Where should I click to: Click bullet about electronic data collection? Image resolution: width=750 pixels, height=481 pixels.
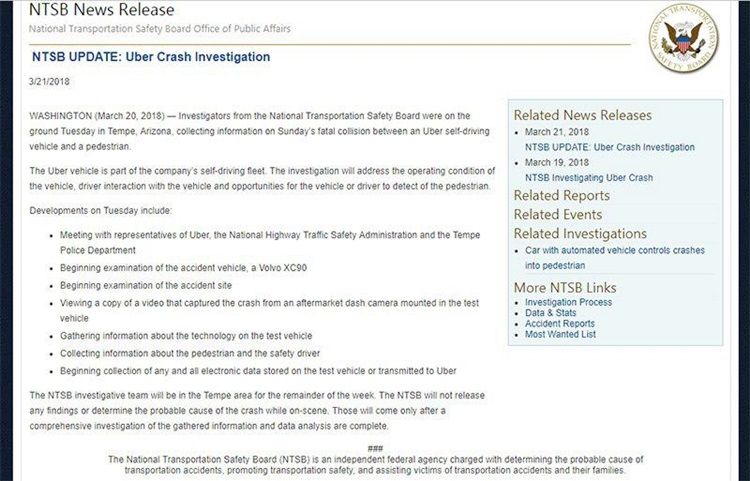point(258,371)
